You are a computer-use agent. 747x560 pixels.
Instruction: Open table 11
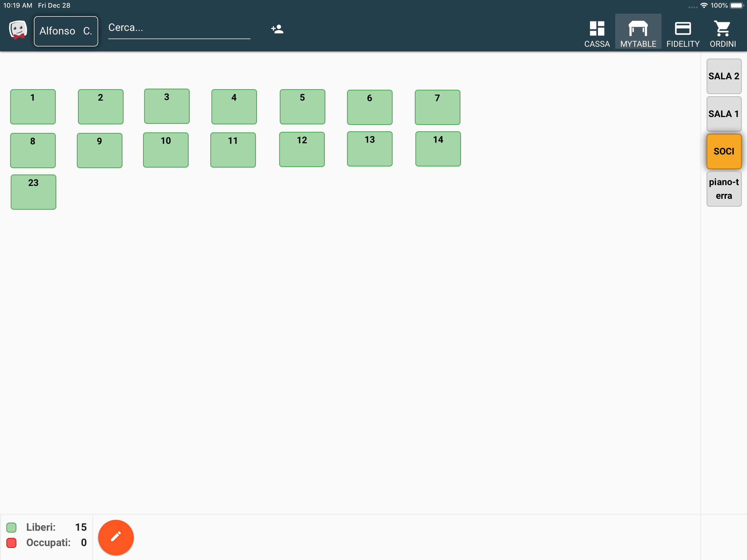233,150
